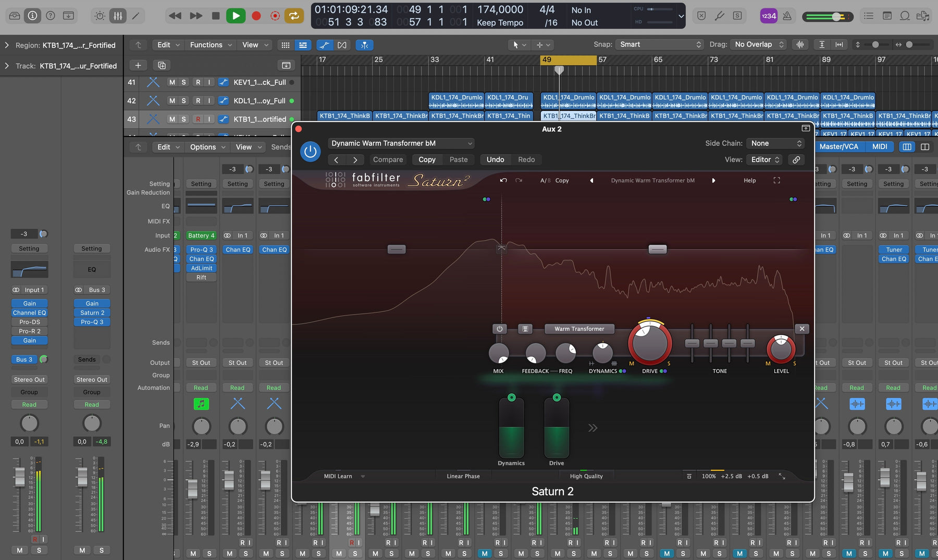The height and width of the screenshot is (560, 938).
Task: Click the red DRIVE knob
Action: [649, 343]
